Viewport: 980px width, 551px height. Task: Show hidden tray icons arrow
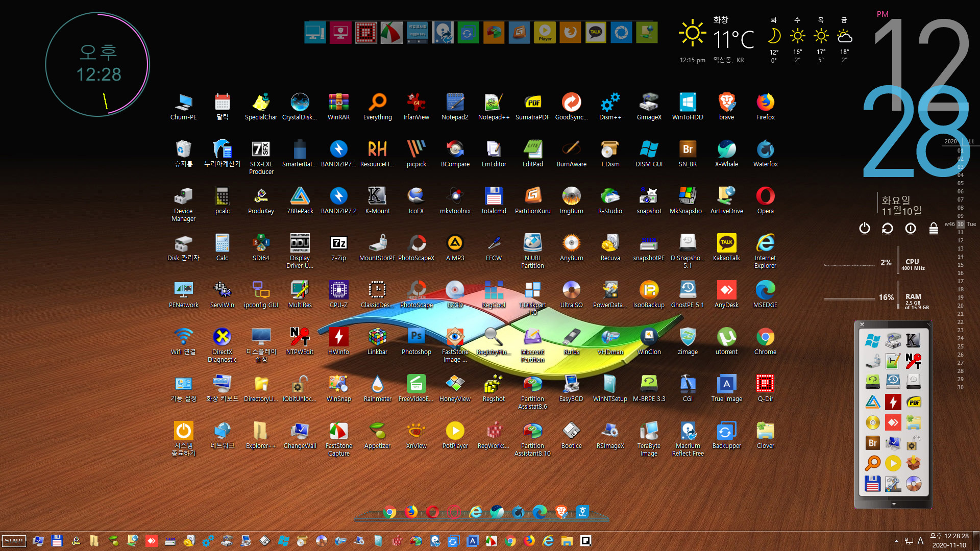[896, 541]
